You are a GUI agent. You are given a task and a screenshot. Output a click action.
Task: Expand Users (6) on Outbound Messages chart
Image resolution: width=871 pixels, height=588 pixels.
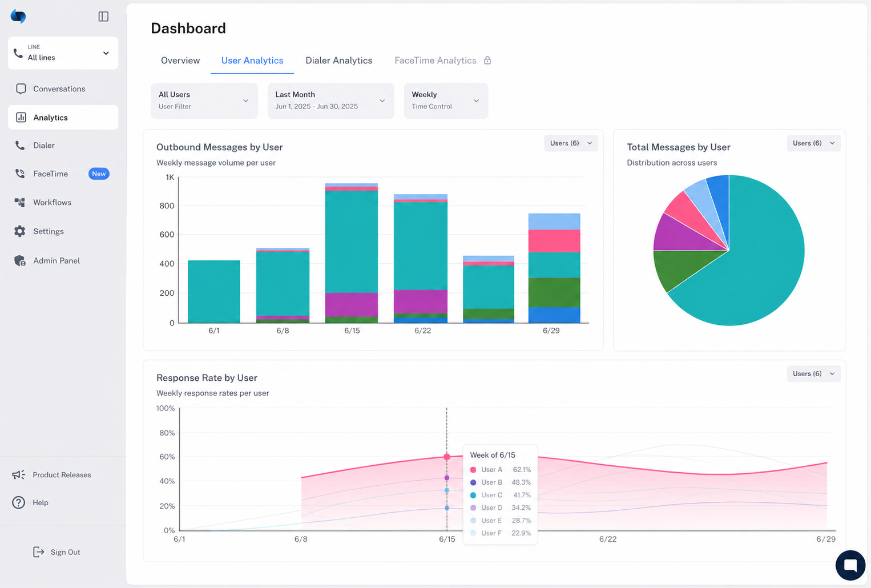(x=571, y=143)
